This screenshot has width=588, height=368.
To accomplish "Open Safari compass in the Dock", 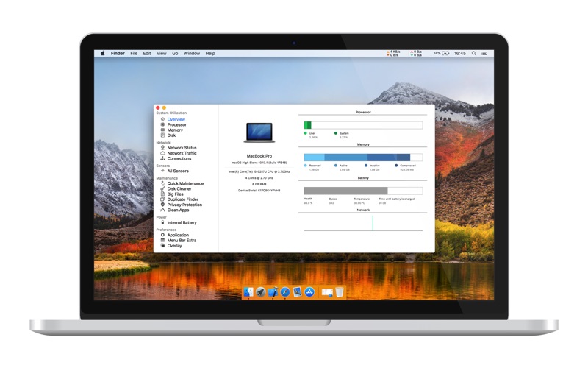I will (285, 291).
